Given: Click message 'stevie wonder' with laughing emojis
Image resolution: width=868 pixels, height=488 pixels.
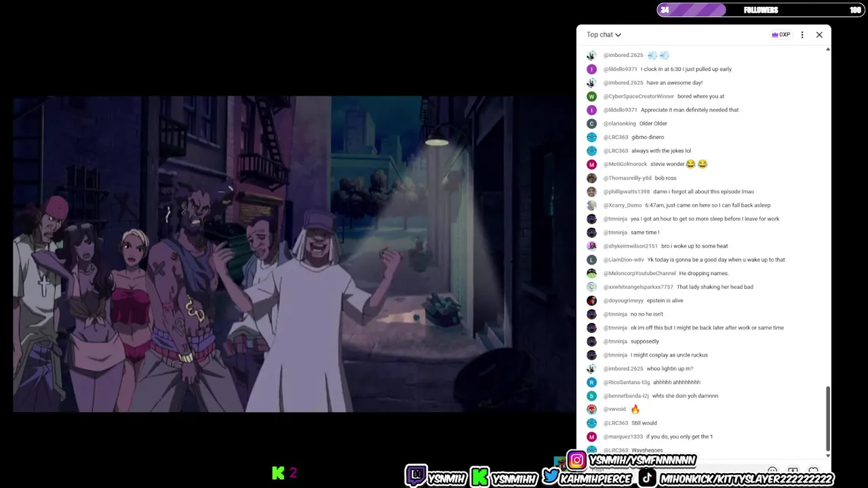Looking at the screenshot, I should (679, 164).
